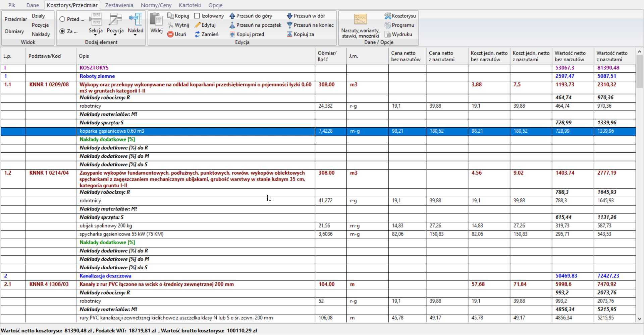The height and width of the screenshot is (335, 644).
Task: Click Przesuń na początek icon
Action: coord(232,25)
